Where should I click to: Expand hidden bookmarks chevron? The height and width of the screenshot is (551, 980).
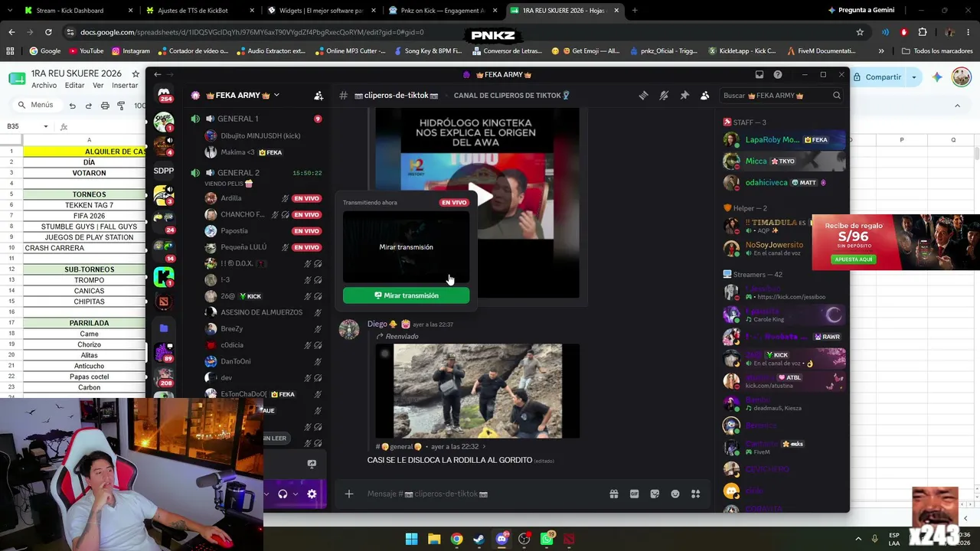(x=881, y=51)
